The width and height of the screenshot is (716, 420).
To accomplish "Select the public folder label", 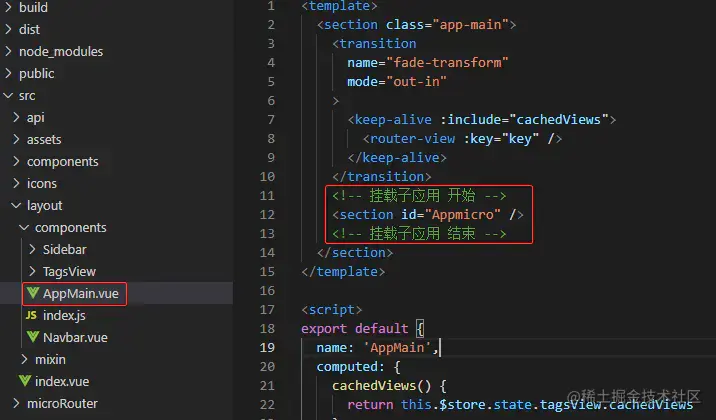I will pos(37,73).
